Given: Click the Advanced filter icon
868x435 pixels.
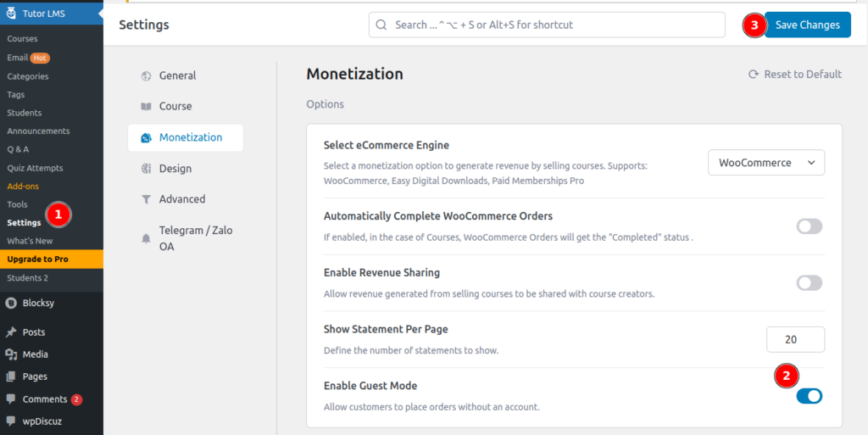Looking at the screenshot, I should tap(146, 199).
